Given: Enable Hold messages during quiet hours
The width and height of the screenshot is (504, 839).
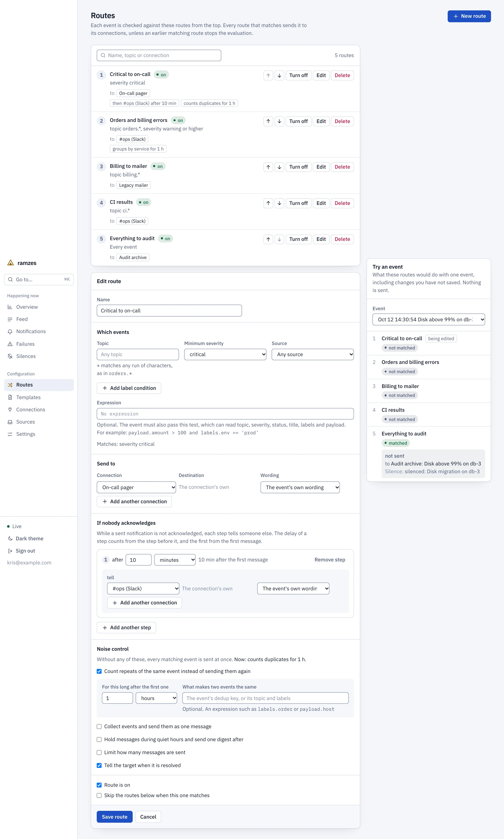Looking at the screenshot, I should coord(99,739).
